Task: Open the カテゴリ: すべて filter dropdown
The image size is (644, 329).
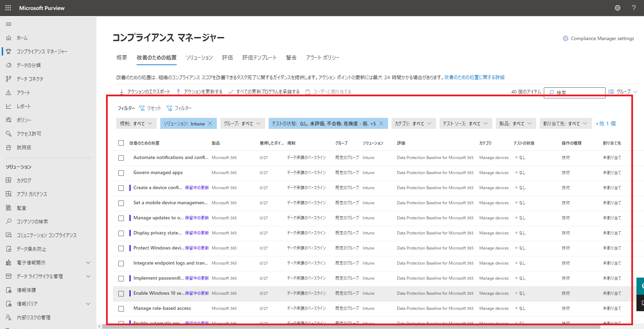Action: point(413,123)
